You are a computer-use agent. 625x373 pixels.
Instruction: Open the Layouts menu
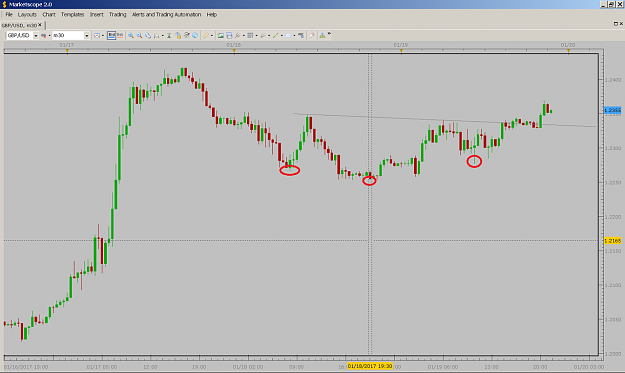pos(27,14)
